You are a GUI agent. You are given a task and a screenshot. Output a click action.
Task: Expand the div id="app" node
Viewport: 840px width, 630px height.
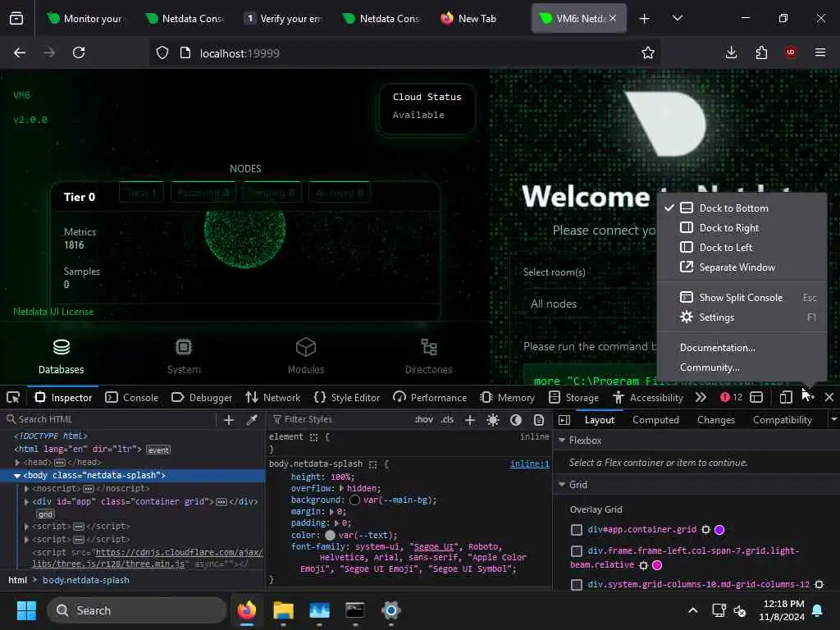pos(26,501)
